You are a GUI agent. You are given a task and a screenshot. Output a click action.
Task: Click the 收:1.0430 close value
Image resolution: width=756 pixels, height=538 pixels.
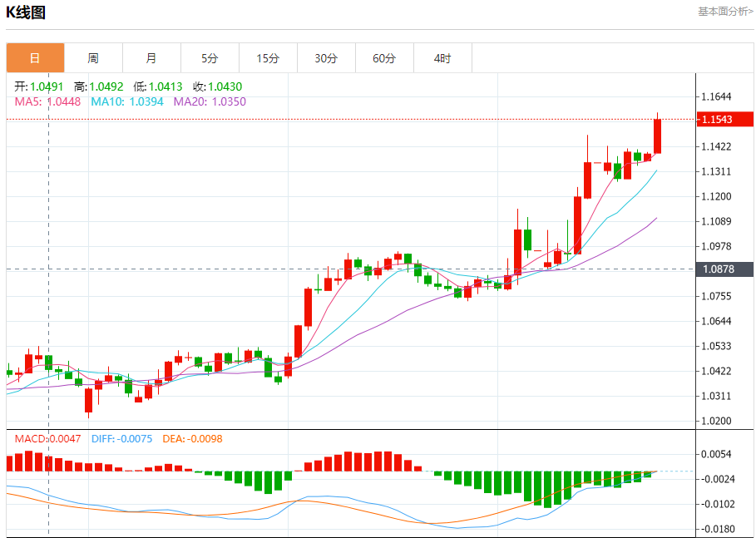pos(217,86)
